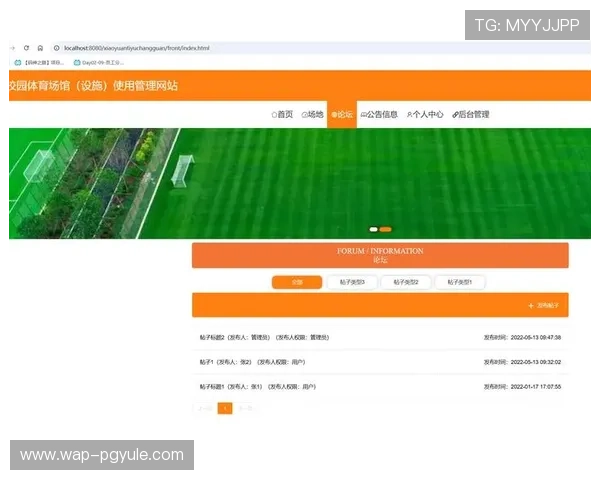
Task: Go to the browser home icon
Action: coord(40,48)
